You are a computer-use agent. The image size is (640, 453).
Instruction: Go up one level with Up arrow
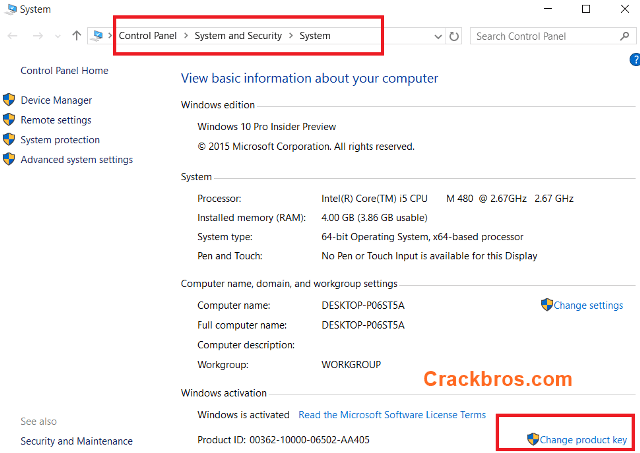(x=76, y=36)
